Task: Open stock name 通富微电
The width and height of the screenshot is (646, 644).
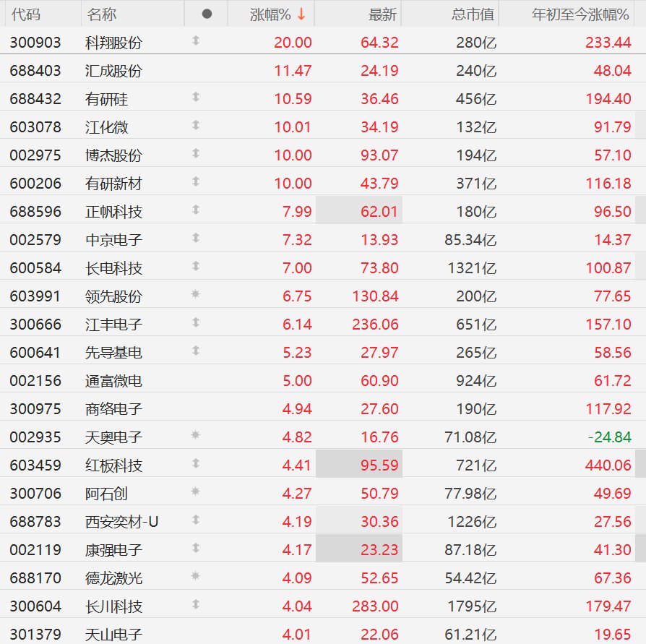Action: point(113,381)
